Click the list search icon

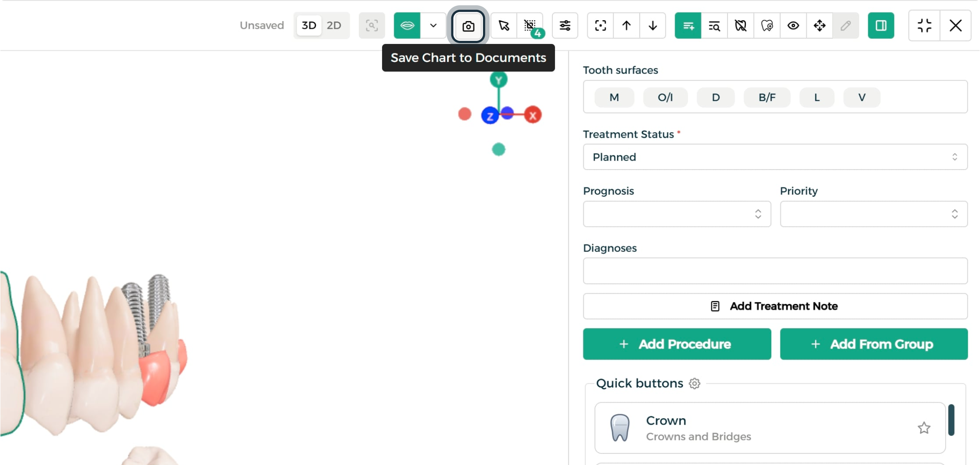(714, 26)
